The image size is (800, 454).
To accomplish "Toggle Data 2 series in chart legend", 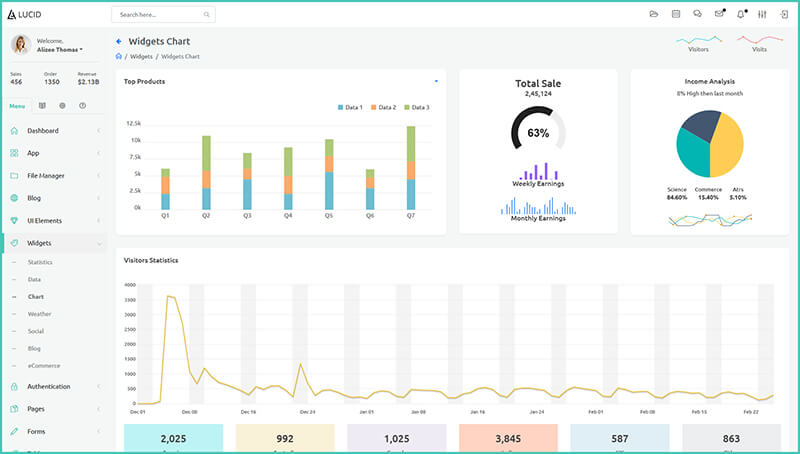I will tap(383, 107).
